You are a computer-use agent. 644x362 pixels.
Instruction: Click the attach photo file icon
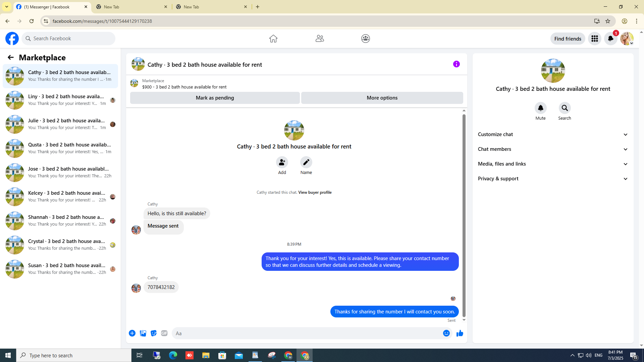143,333
